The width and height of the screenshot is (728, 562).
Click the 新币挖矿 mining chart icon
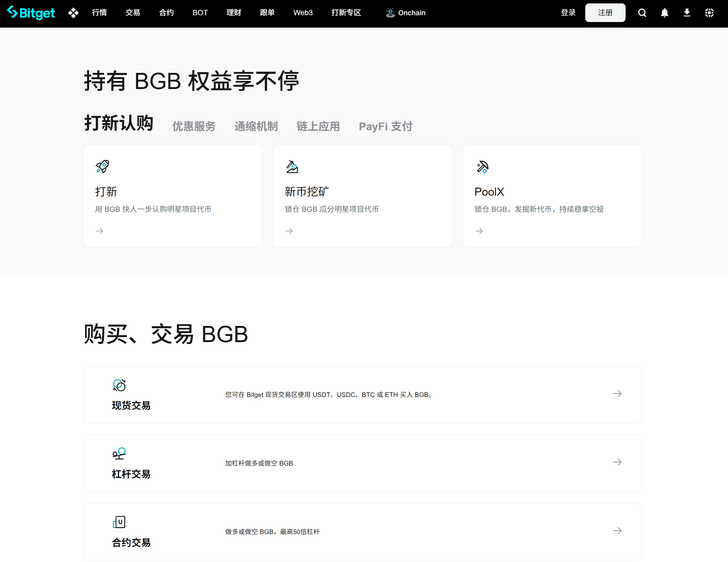coord(292,167)
